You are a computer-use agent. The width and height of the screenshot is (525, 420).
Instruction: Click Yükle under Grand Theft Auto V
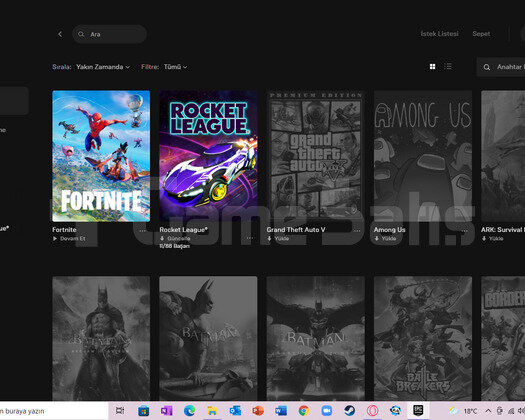(278, 238)
